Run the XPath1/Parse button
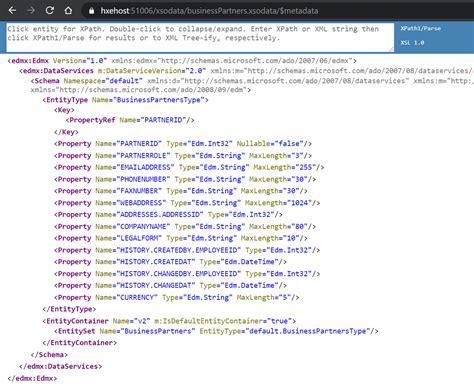The image size is (474, 392). 421,29
